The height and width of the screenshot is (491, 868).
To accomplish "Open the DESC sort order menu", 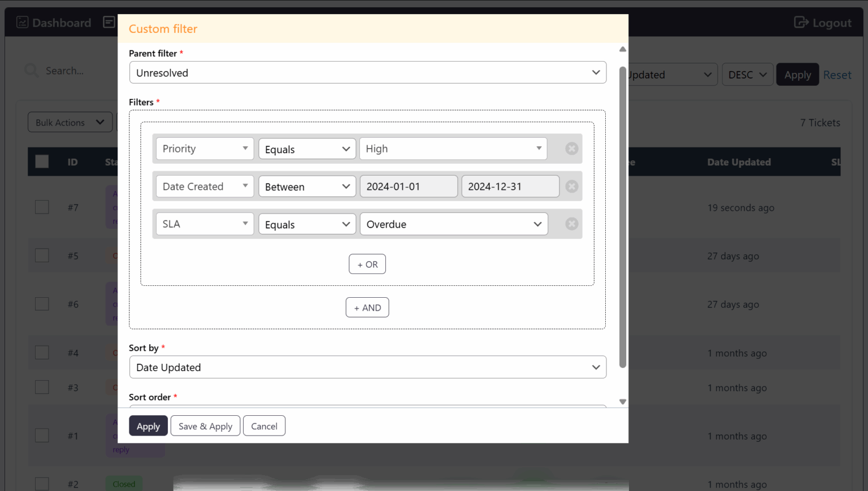I will coord(747,75).
